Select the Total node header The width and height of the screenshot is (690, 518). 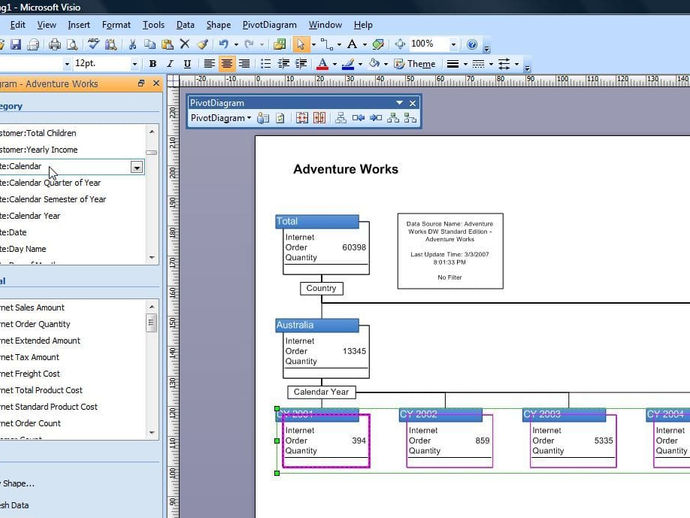coord(317,221)
